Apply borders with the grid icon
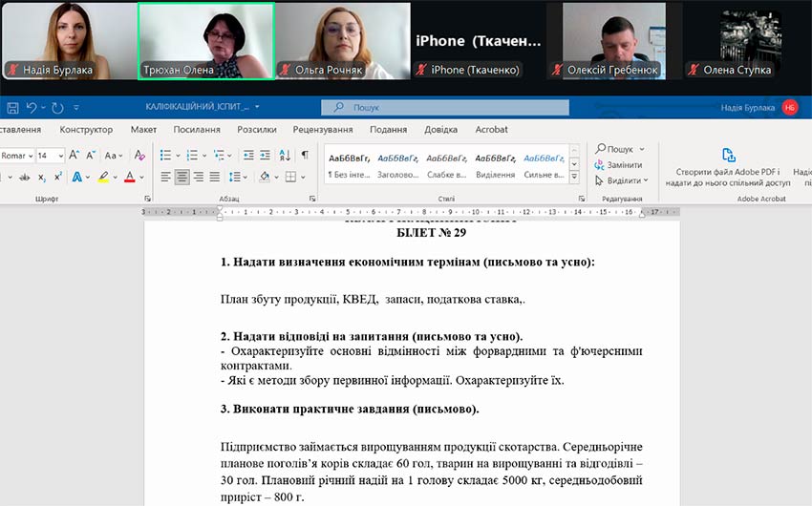812x506 pixels. (291, 177)
